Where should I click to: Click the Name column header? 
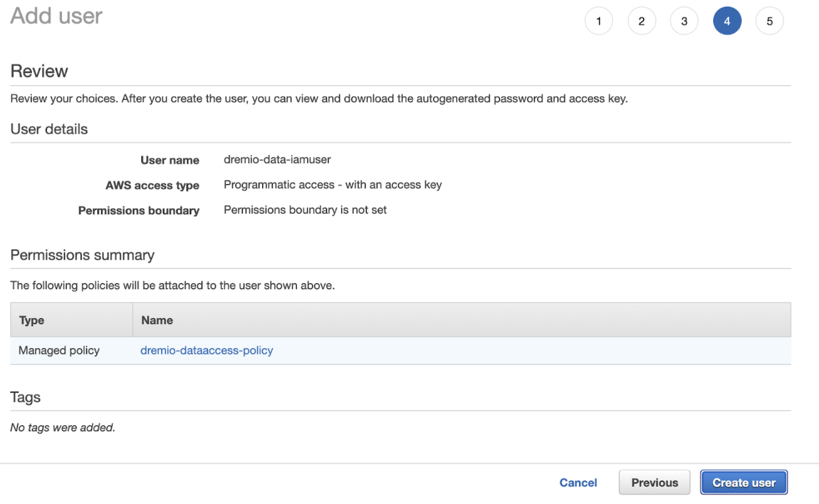157,320
